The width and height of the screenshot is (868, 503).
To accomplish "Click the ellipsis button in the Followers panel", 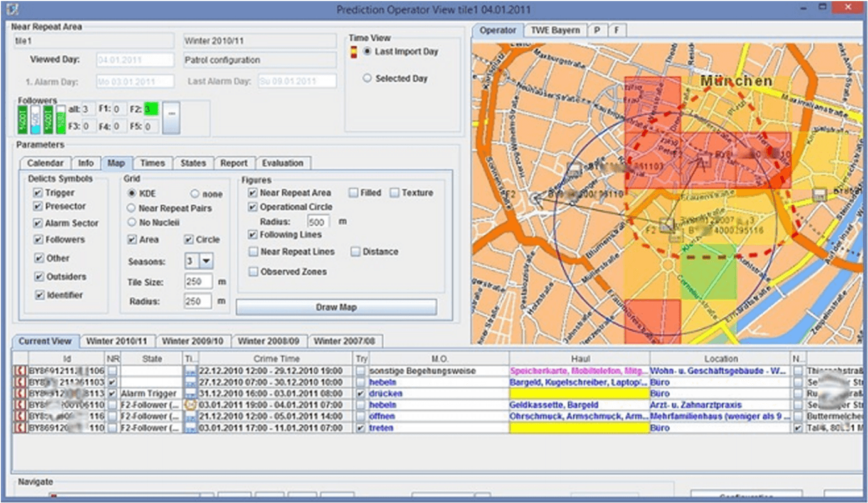I will [171, 118].
